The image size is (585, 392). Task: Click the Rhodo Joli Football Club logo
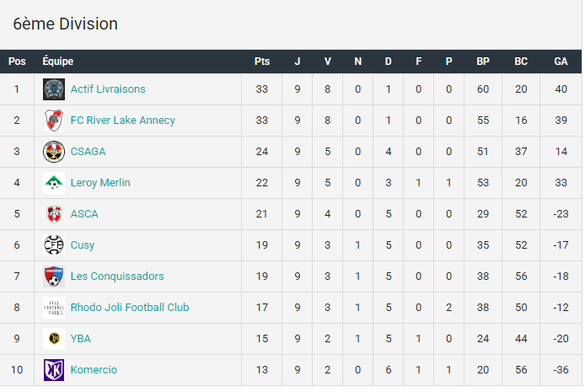[x=54, y=308]
